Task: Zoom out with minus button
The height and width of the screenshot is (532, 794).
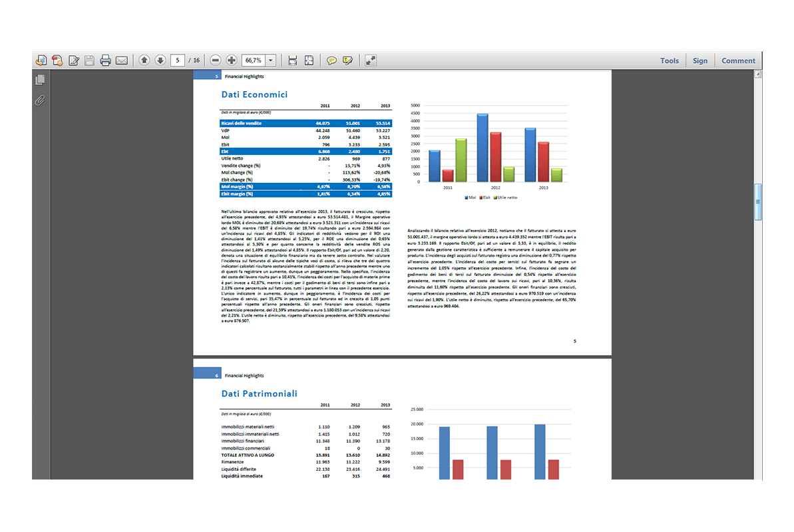Action: point(215,61)
